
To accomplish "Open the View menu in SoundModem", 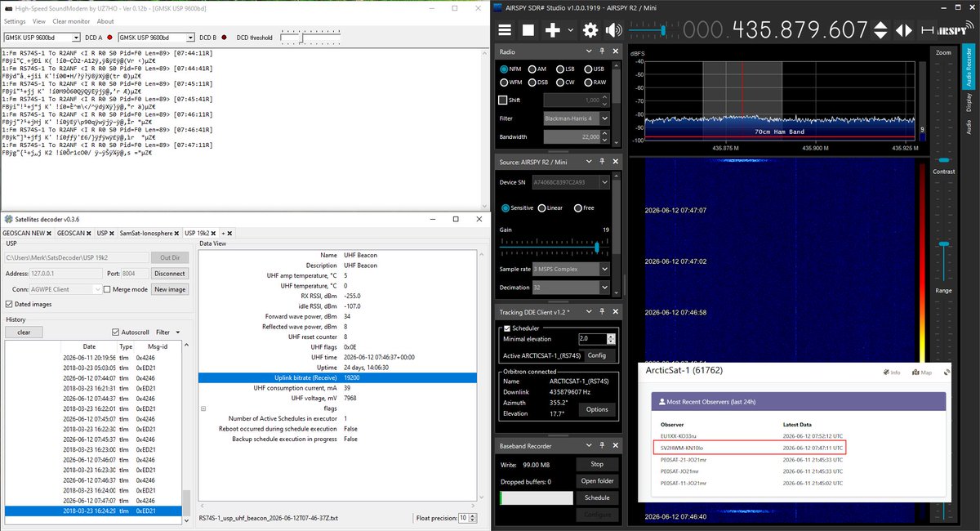I will pyautogui.click(x=39, y=21).
